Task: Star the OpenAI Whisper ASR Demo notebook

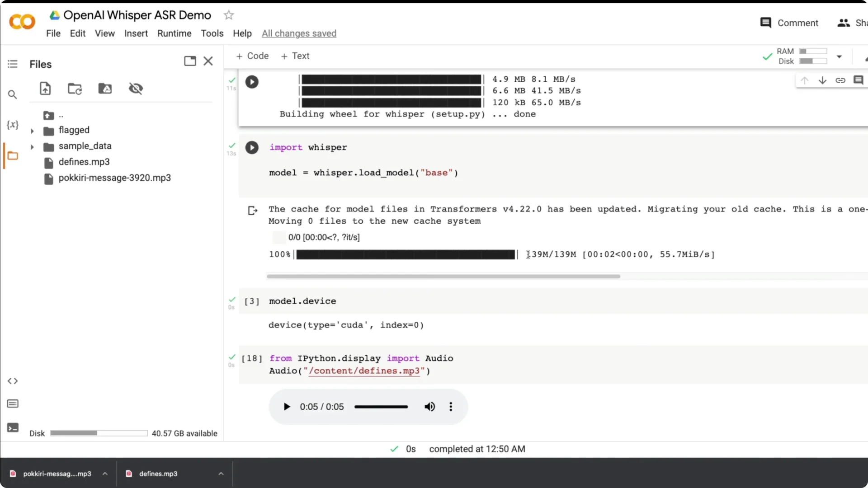Action: pos(228,15)
